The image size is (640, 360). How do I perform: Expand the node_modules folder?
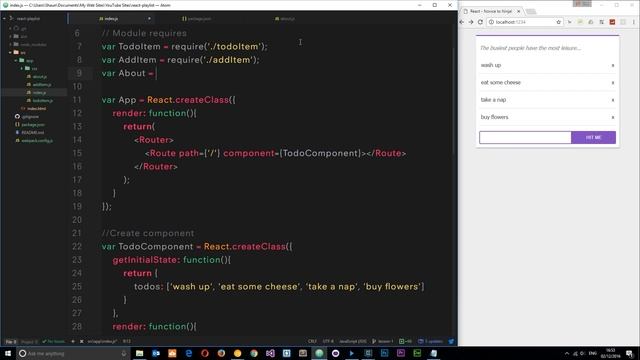click(11, 44)
